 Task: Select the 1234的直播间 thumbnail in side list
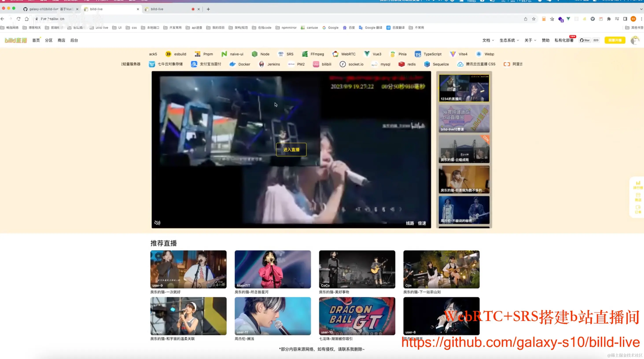tap(464, 88)
